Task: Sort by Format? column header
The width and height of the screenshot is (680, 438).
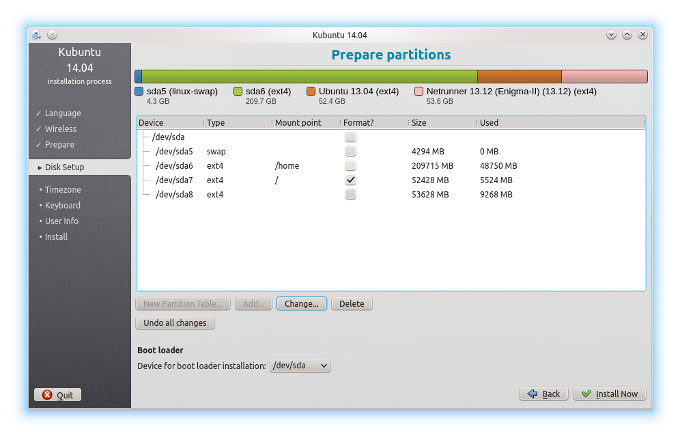Action: tap(373, 123)
